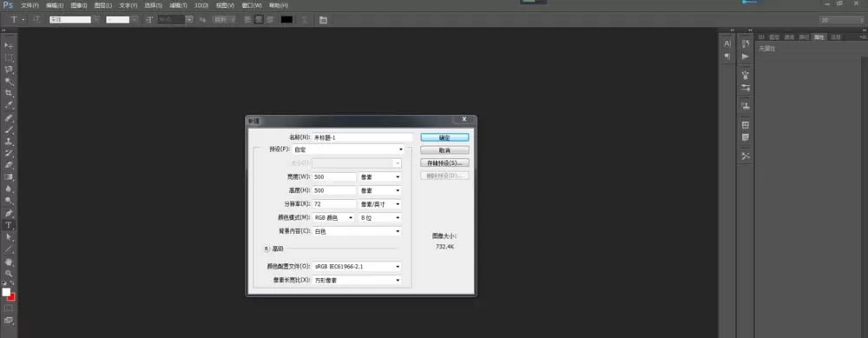Open the History panel icon
868x338 pixels.
click(746, 43)
